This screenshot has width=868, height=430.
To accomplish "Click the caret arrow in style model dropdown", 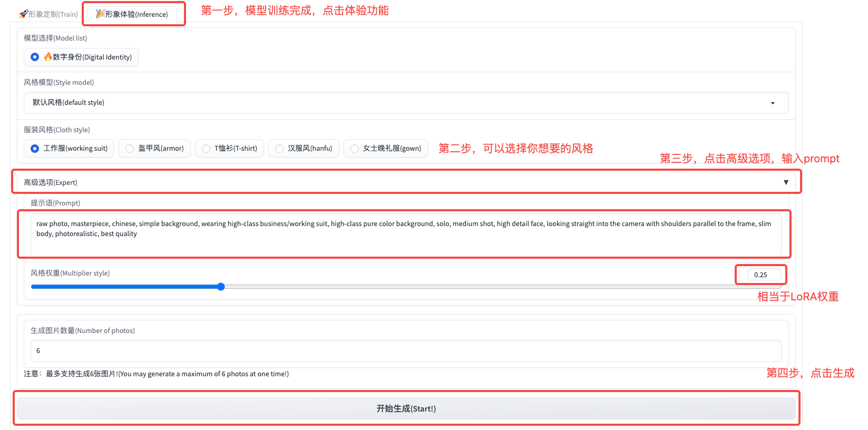I will click(x=773, y=103).
